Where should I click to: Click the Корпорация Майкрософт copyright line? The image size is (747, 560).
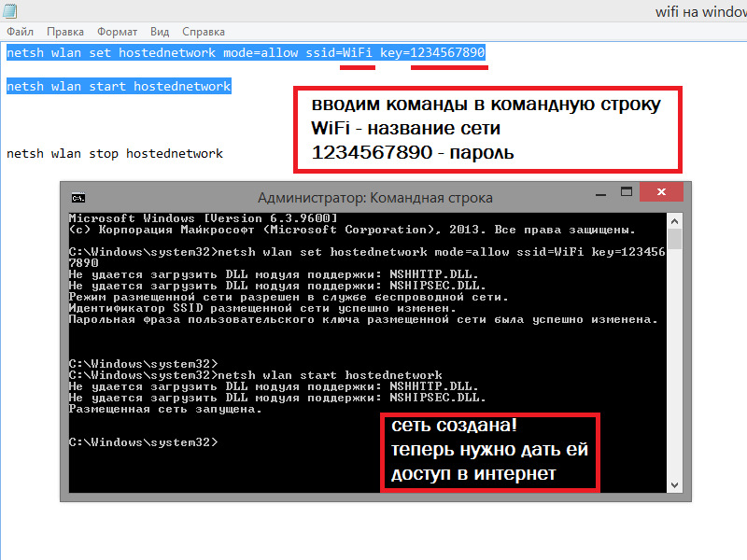tap(353, 230)
